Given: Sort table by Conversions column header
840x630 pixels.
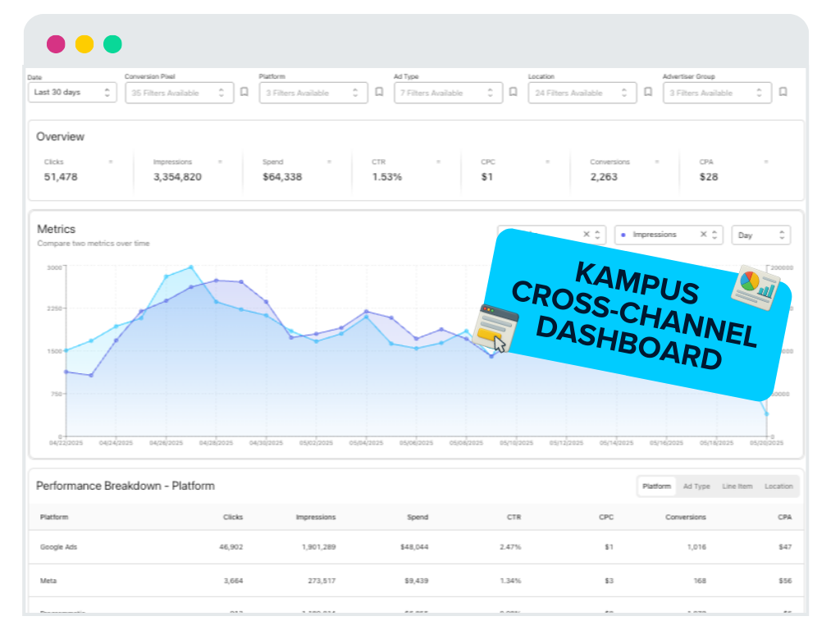Looking at the screenshot, I should [686, 517].
